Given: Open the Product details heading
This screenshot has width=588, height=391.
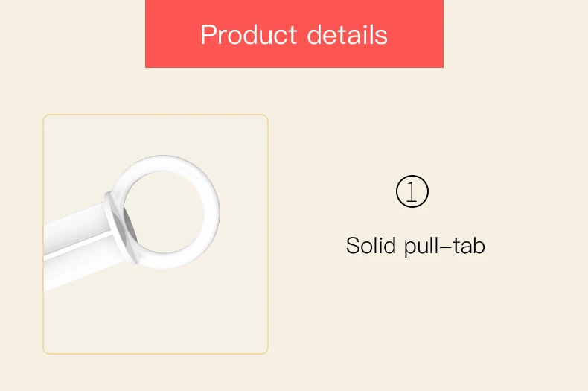Looking at the screenshot, I should tap(294, 34).
